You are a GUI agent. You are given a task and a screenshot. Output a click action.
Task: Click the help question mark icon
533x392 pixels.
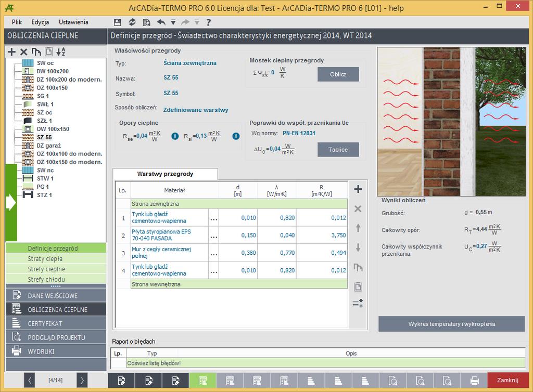(208, 22)
